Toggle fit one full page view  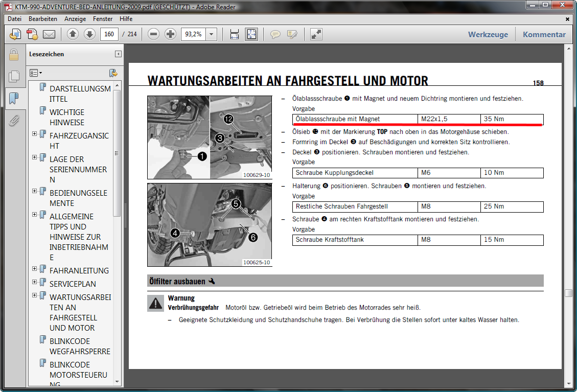(251, 34)
